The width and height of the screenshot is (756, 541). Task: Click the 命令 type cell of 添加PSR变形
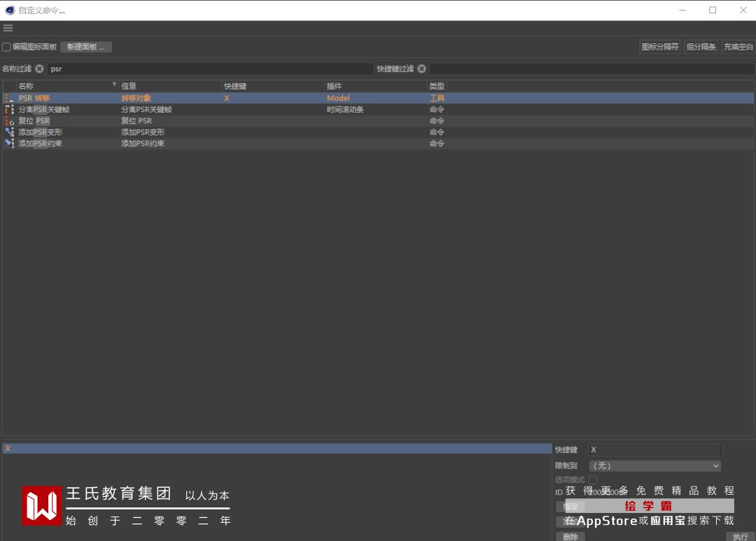click(437, 132)
